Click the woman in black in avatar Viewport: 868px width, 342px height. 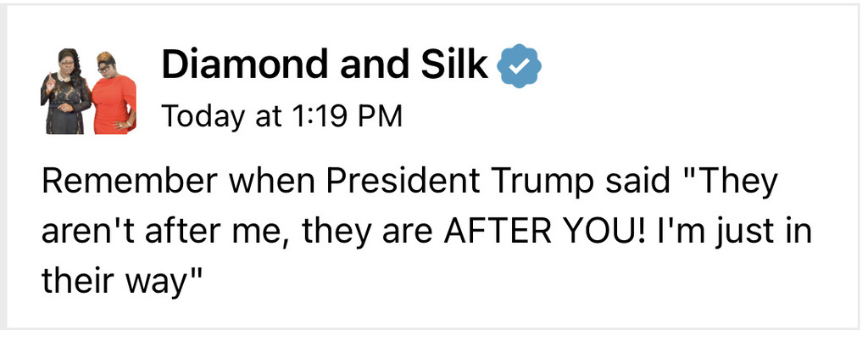[x=65, y=93]
